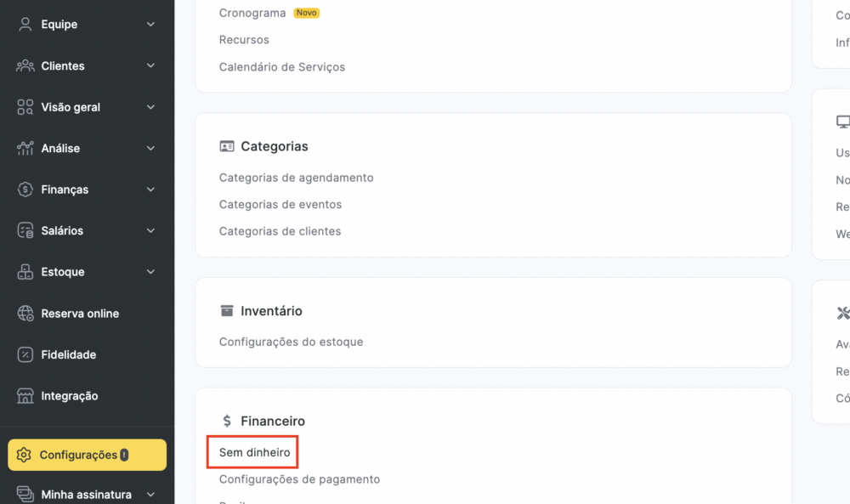Image resolution: width=850 pixels, height=504 pixels.
Task: Click the Salários icon in sidebar
Action: point(25,230)
